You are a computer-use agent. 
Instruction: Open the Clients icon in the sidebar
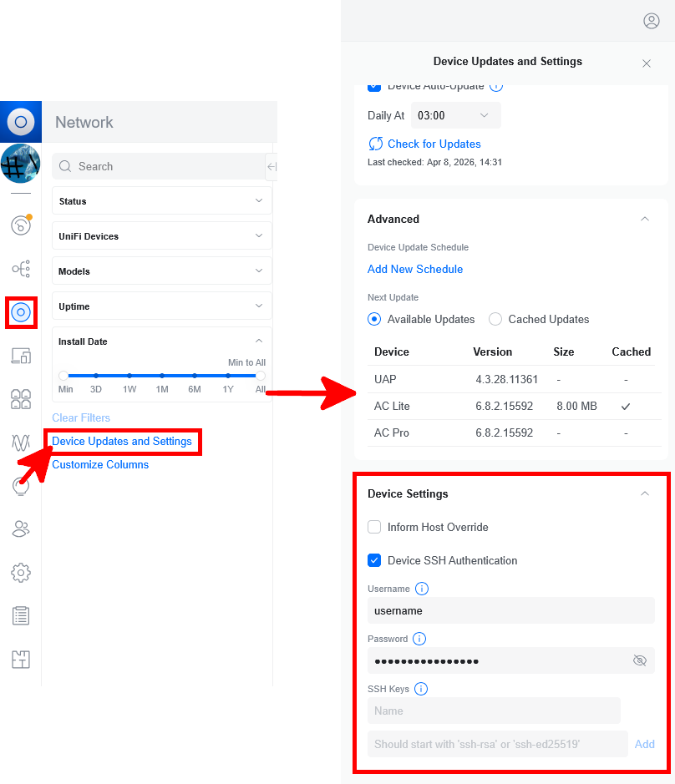tap(20, 529)
